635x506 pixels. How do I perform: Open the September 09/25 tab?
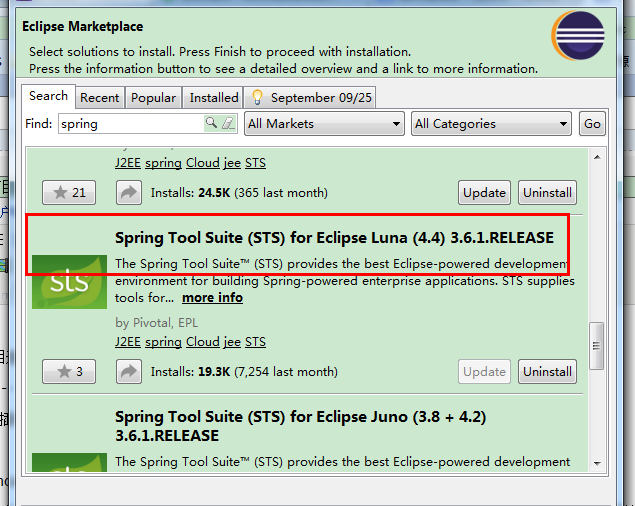[310, 98]
